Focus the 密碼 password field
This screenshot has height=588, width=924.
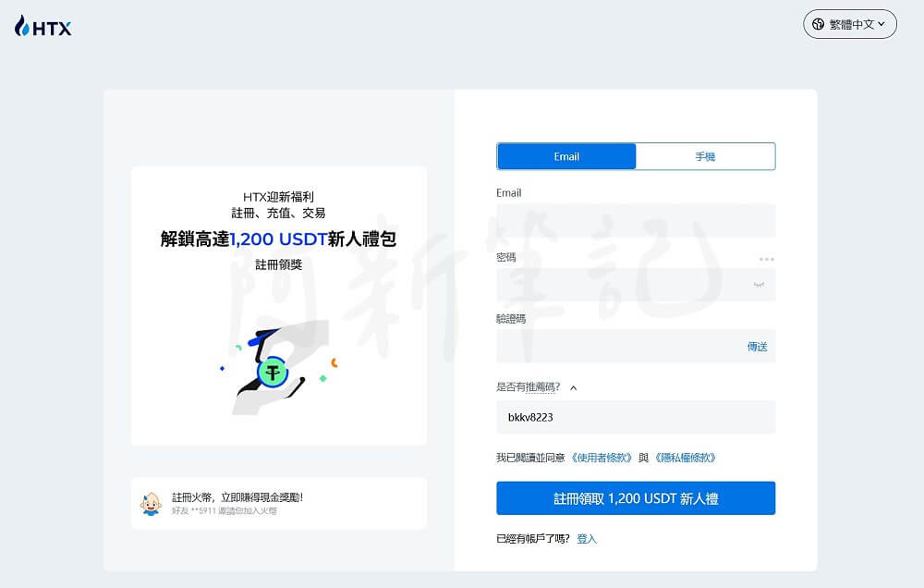(x=636, y=284)
